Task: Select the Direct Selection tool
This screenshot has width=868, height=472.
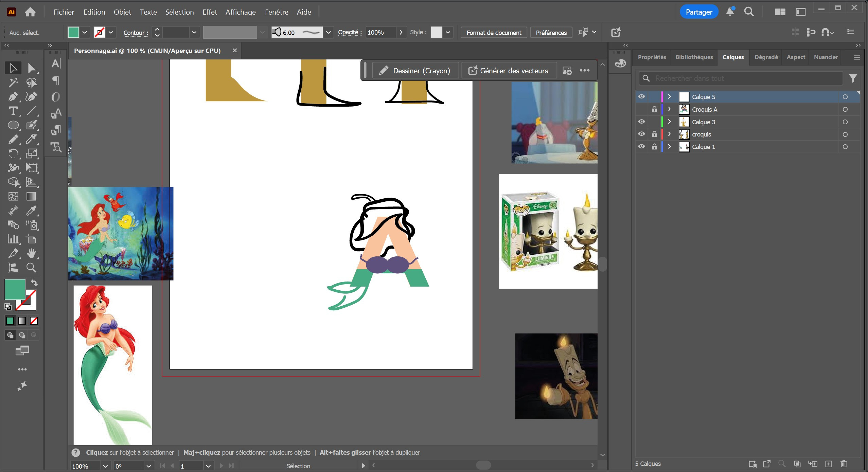Action: [x=31, y=68]
